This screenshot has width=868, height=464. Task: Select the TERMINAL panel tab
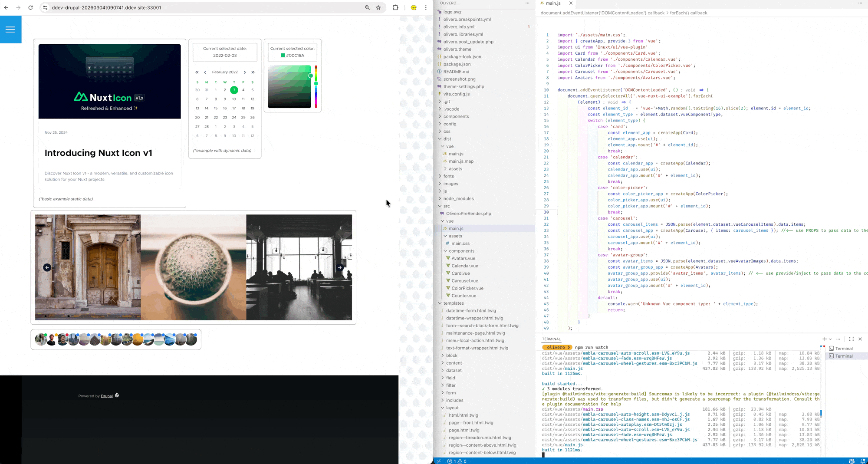pyautogui.click(x=551, y=339)
